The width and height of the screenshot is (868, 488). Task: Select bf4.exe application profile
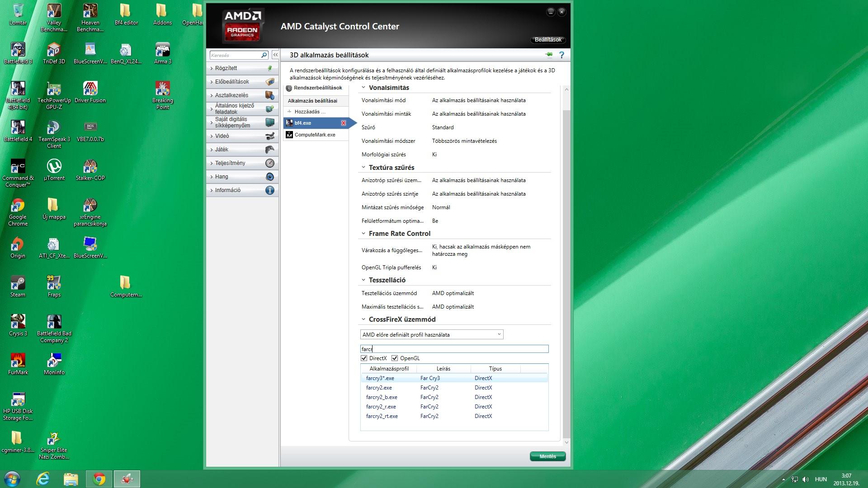[316, 123]
